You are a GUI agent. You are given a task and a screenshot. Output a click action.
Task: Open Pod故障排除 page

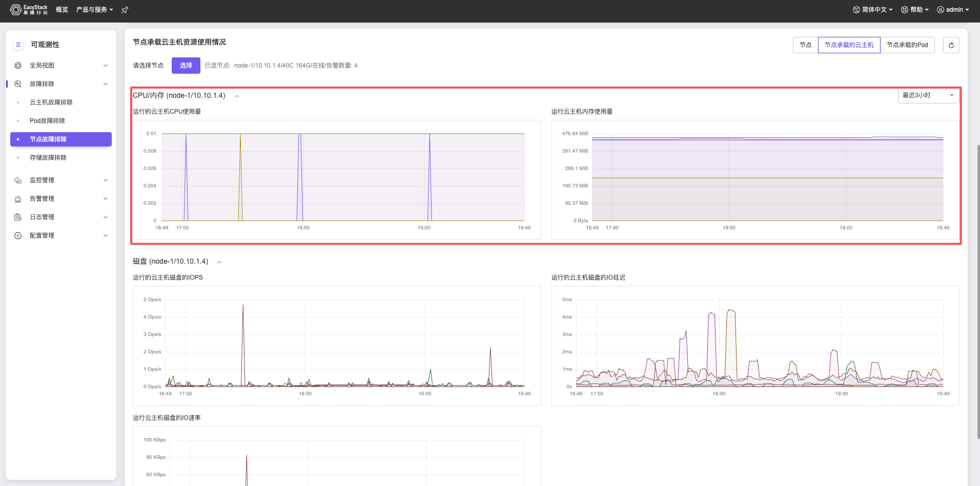[x=47, y=121]
